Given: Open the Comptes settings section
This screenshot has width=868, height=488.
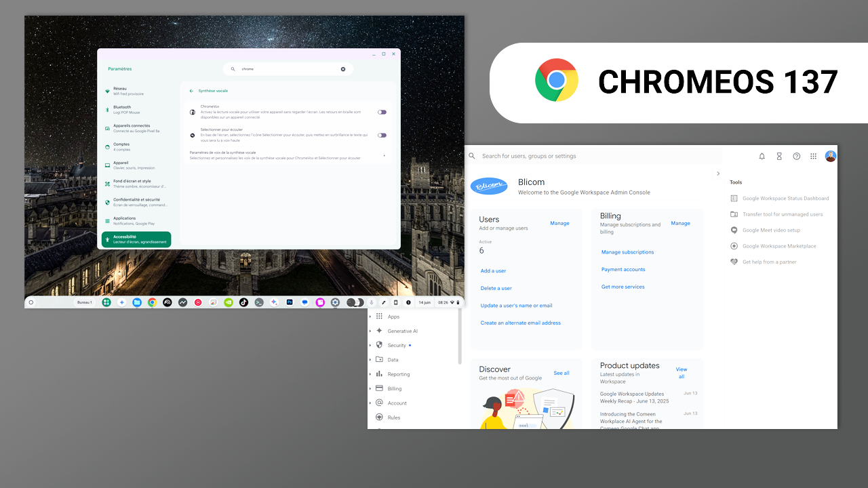Looking at the screenshot, I should pyautogui.click(x=136, y=146).
